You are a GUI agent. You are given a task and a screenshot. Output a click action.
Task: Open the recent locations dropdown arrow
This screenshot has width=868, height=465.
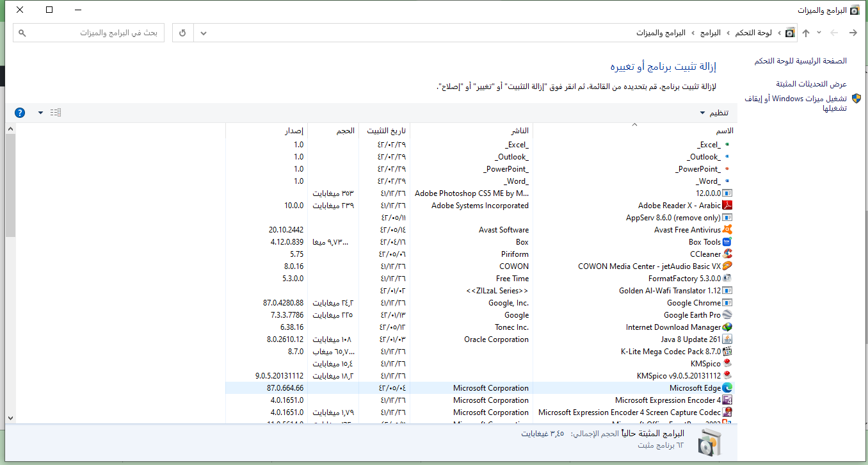819,33
